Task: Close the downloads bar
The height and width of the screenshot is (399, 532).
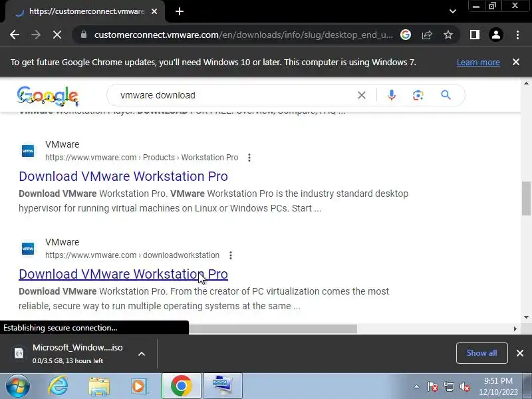Action: [x=520, y=353]
